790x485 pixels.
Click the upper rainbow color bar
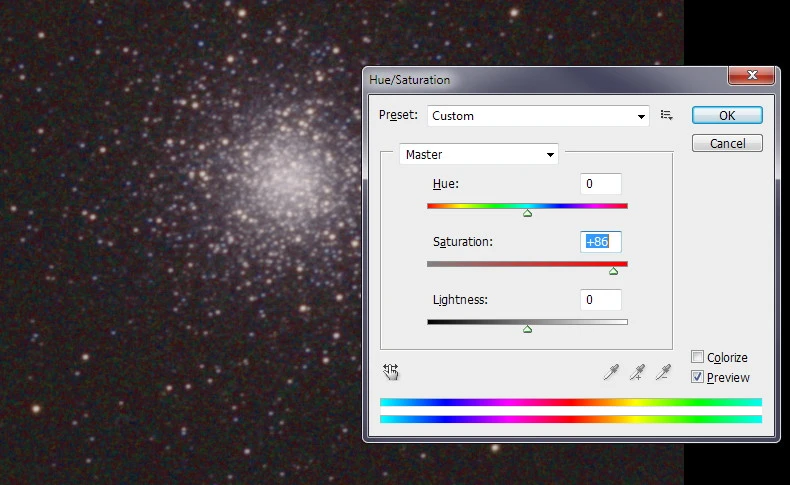click(570, 402)
